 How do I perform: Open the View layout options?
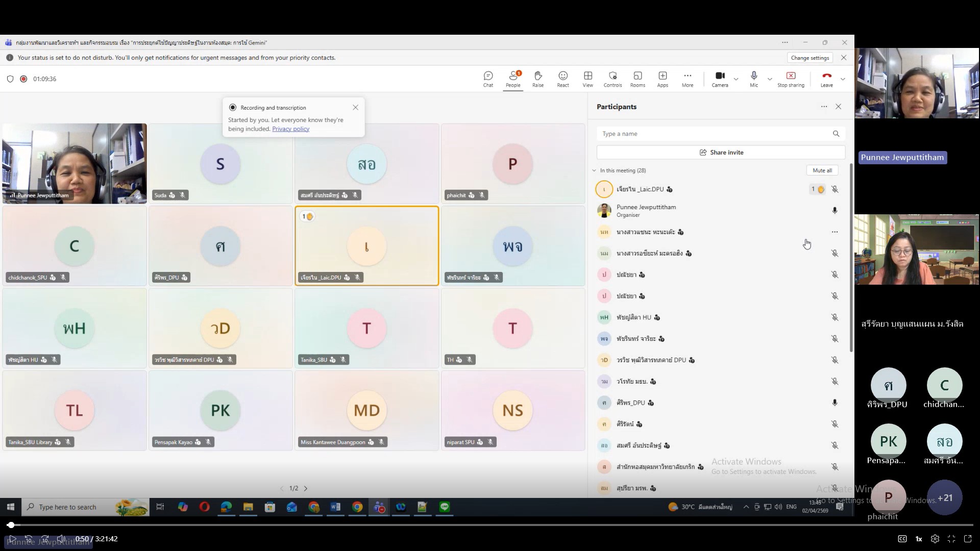point(587,79)
